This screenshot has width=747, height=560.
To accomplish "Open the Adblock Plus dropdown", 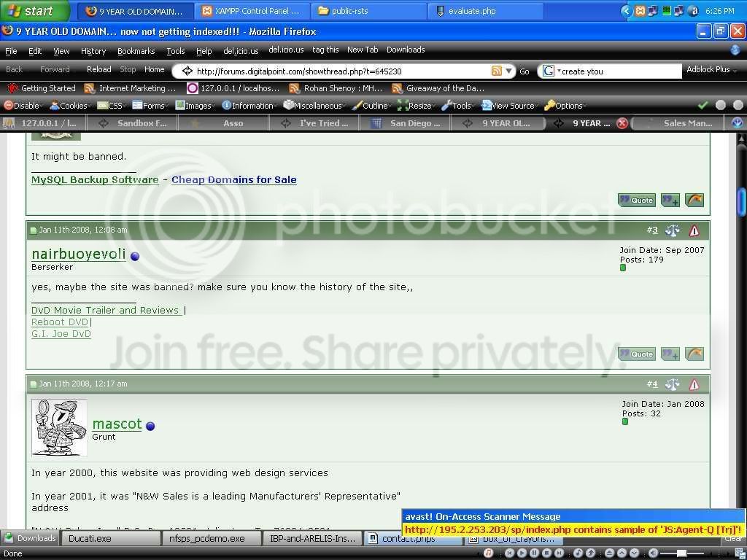I will click(x=711, y=69).
